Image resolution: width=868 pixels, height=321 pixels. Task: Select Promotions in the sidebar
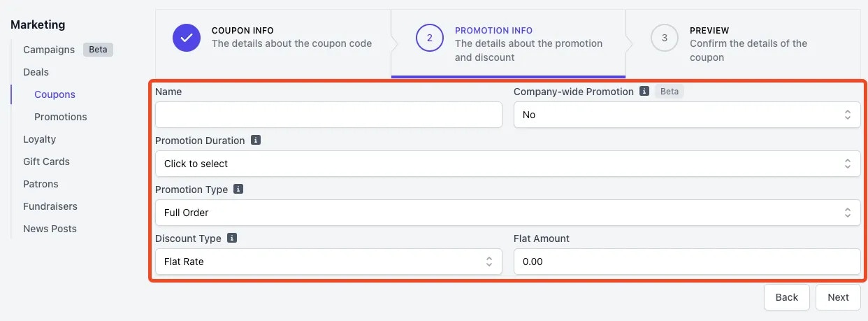pyautogui.click(x=61, y=117)
